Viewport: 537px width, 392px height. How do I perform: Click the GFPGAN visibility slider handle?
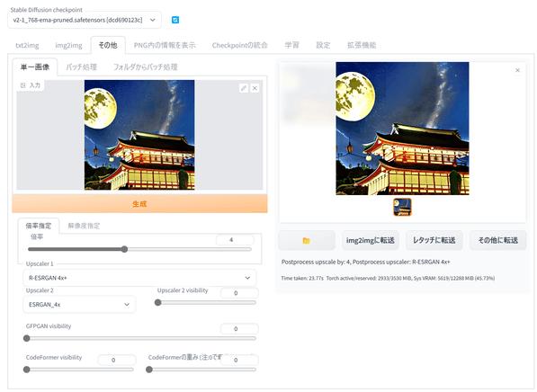click(26, 338)
